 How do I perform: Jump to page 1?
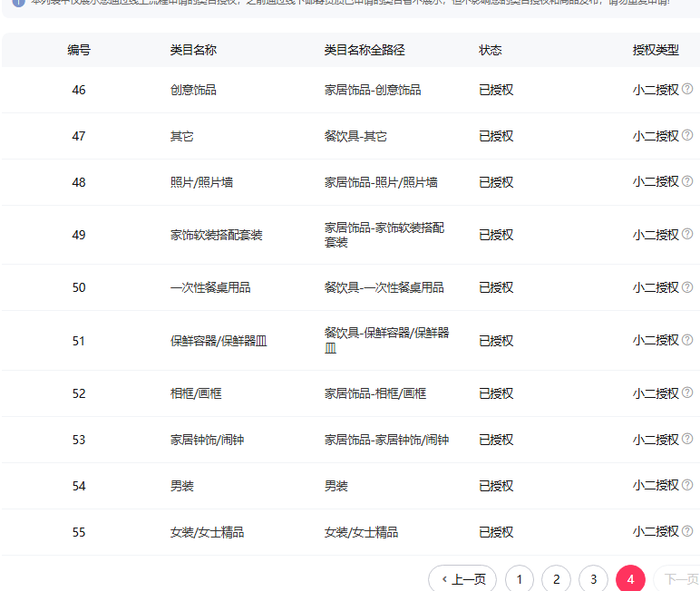pyautogui.click(x=519, y=579)
